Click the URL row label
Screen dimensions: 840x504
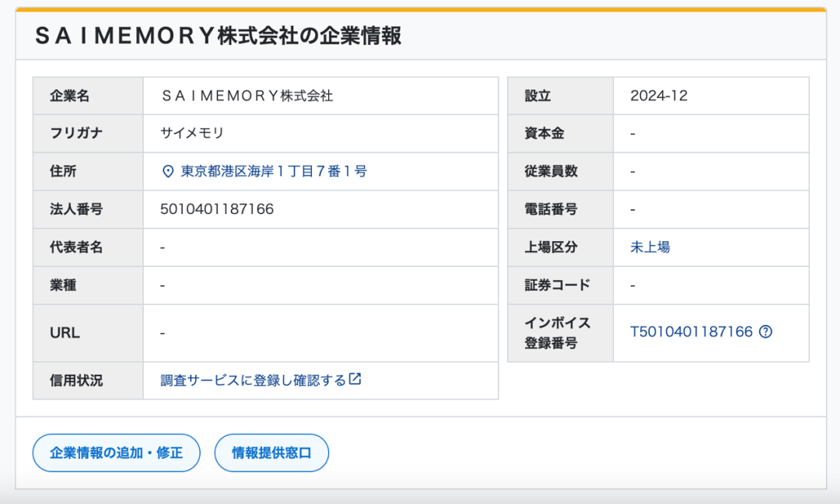[65, 333]
